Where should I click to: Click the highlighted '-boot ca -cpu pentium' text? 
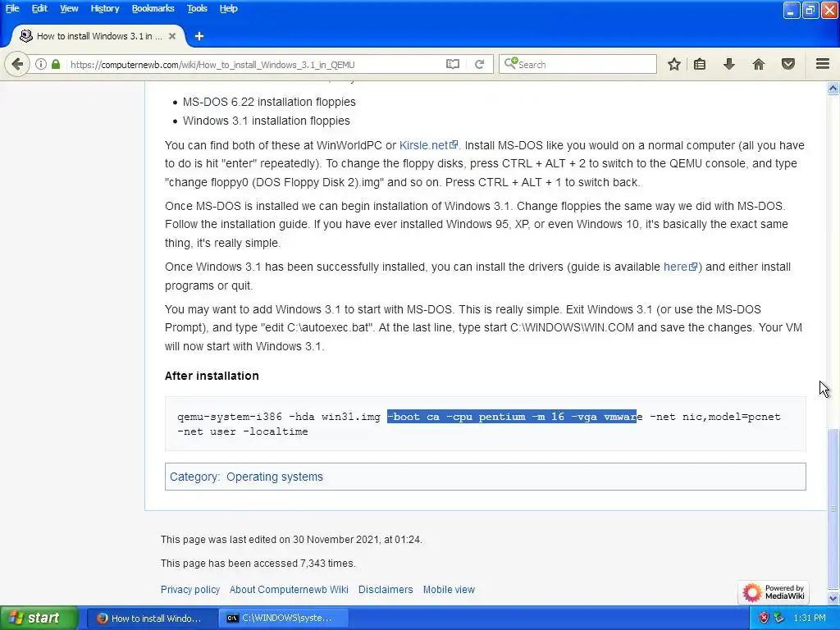pyautogui.click(x=456, y=417)
